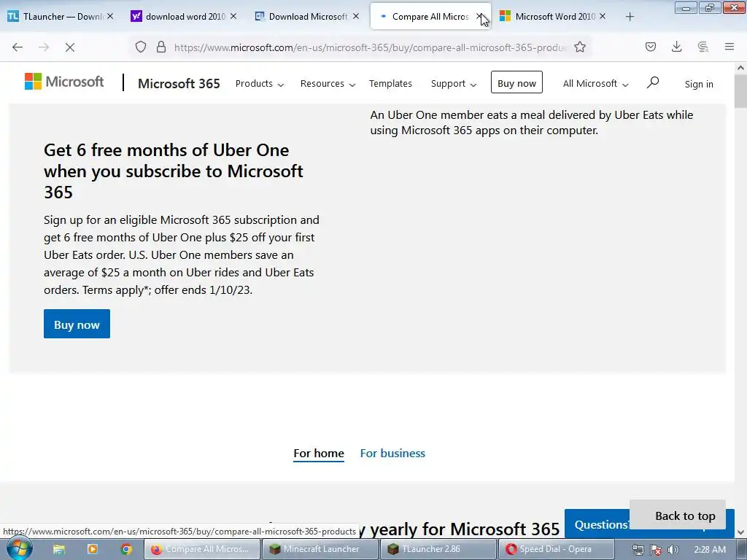Switch to download word 2010 tab
The width and height of the screenshot is (747, 560).
(x=185, y=17)
